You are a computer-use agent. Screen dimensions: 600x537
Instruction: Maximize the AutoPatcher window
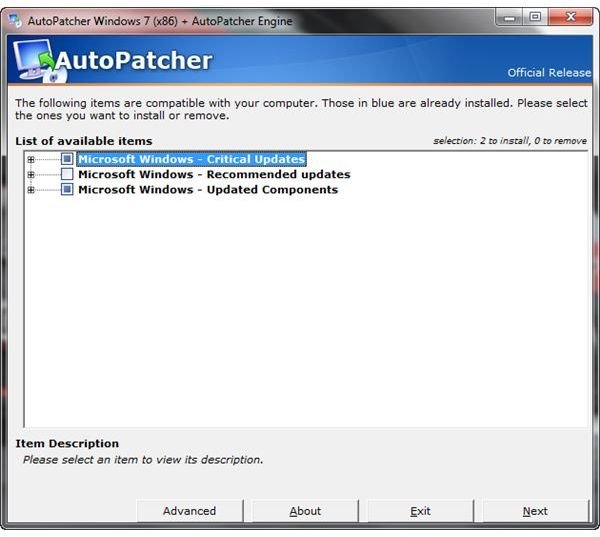[535, 17]
